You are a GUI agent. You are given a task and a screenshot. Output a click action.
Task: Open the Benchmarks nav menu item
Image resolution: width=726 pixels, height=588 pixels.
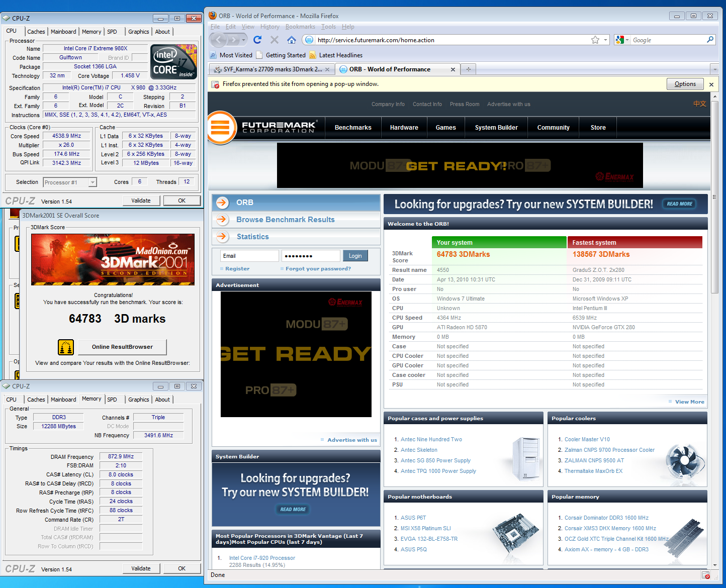tap(353, 128)
